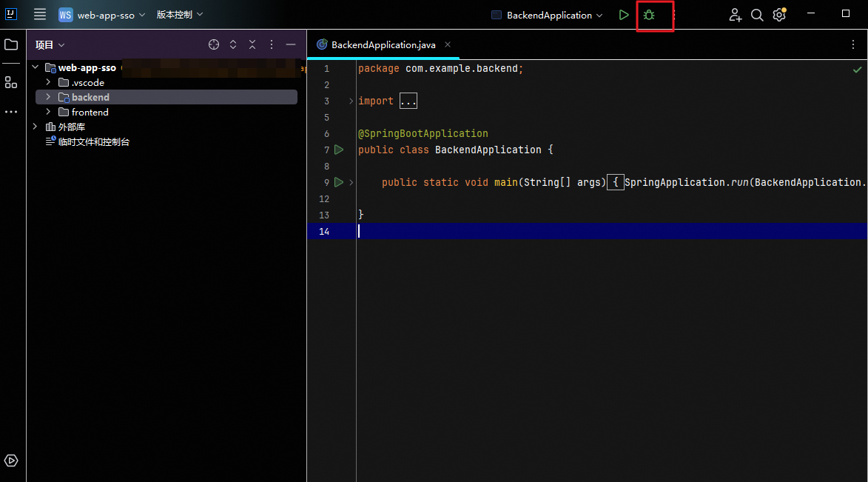Run class from gutter icon on line 7

tap(339, 150)
